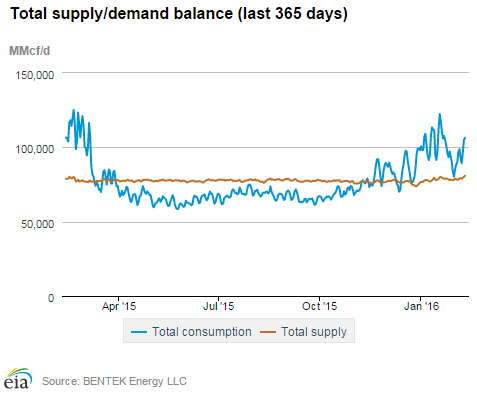Click the 50,000 y-axis label

point(37,224)
